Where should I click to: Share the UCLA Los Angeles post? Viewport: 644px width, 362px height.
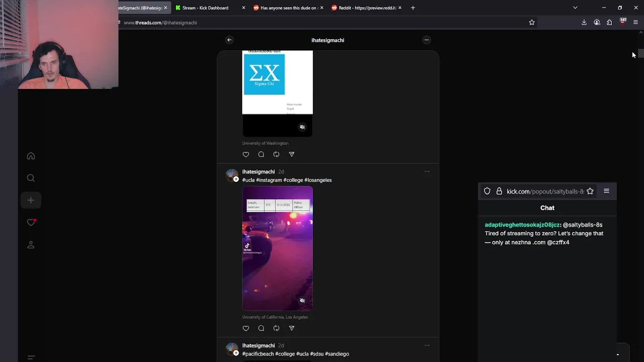pos(291,328)
